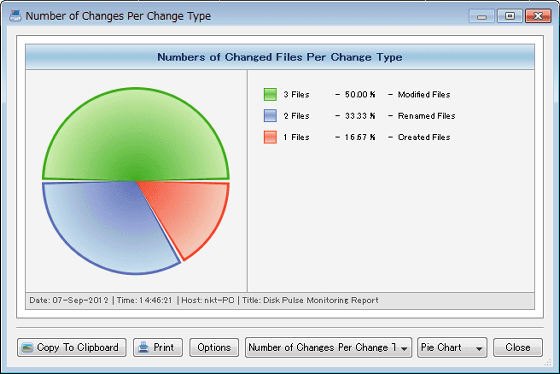
Task: Click the Print button
Action: point(158,347)
